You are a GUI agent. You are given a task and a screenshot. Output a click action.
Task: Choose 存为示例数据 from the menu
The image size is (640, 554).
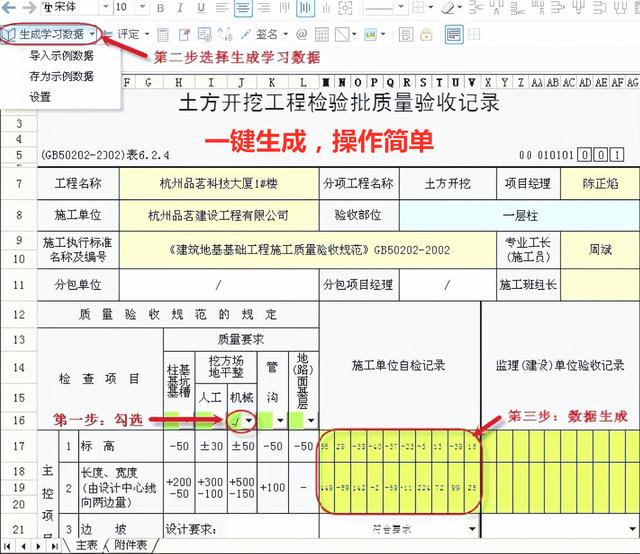pyautogui.click(x=62, y=76)
